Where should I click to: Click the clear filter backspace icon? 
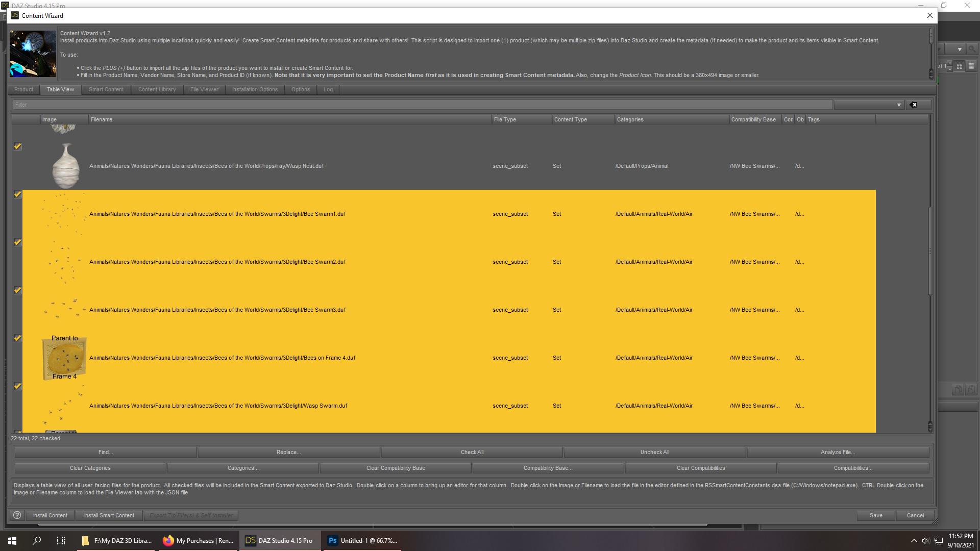point(914,105)
